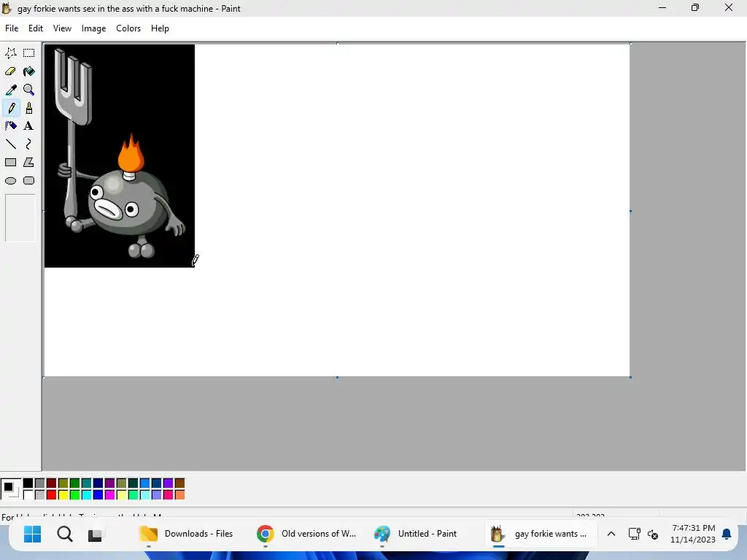Click the canvas bottom-right corner resize handle
Screen dimensions: 747x560
(631, 377)
